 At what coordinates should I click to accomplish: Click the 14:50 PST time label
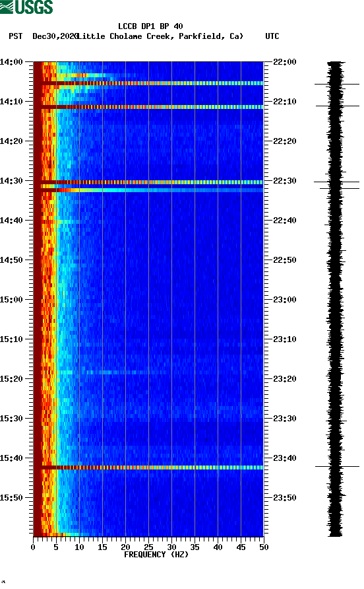tap(11, 260)
